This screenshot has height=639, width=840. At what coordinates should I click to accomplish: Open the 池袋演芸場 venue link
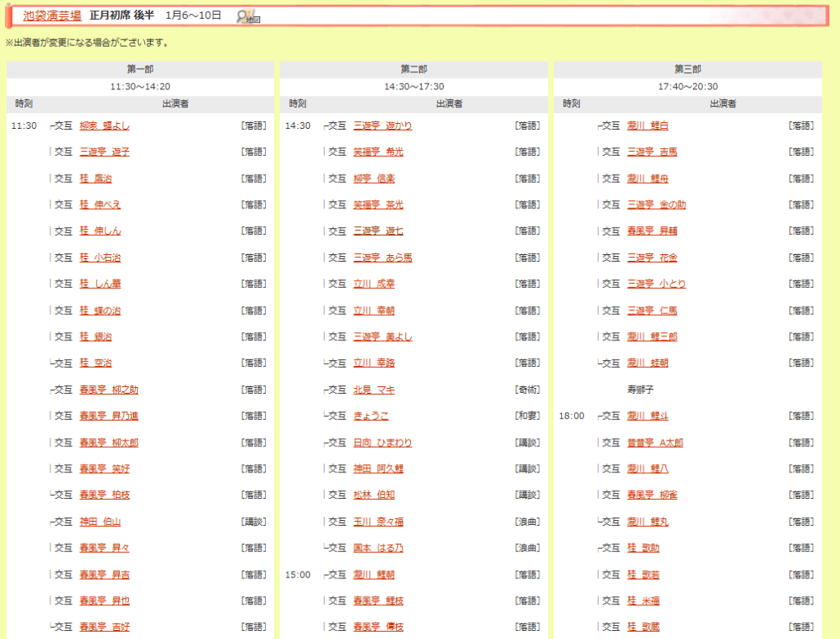(x=52, y=16)
